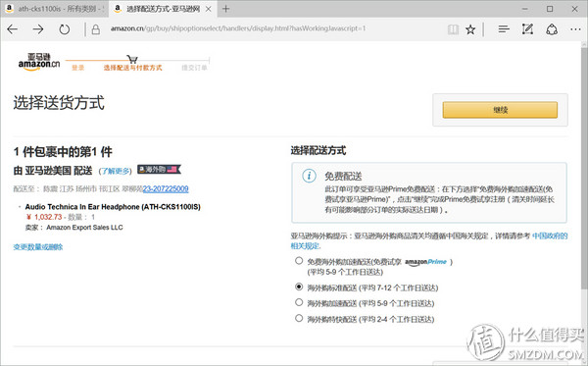Screen dimensions: 588x366
Task: Switch to the ath-cks1100is tab
Action: click(x=55, y=9)
